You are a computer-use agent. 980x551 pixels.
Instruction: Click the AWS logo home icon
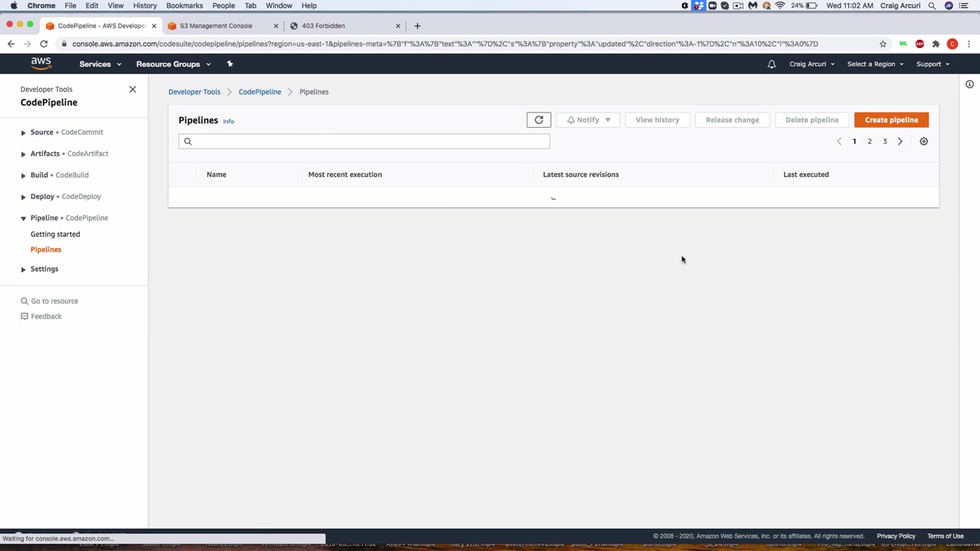point(41,64)
